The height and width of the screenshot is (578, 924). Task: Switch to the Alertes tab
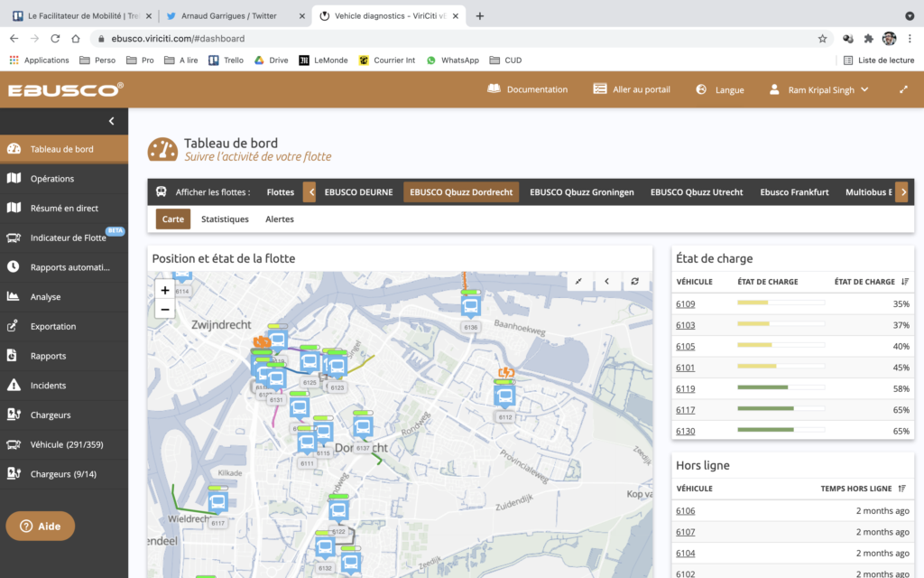tap(280, 219)
